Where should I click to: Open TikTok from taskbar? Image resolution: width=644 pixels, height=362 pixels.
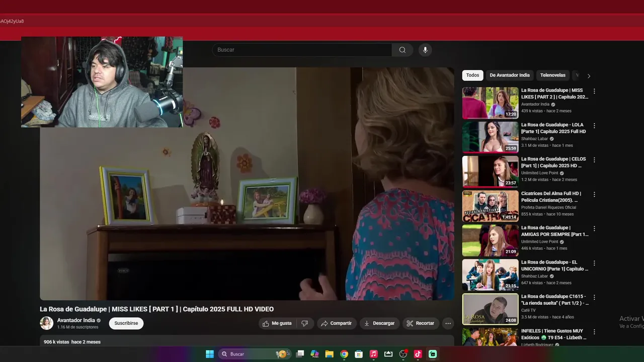pos(418,354)
